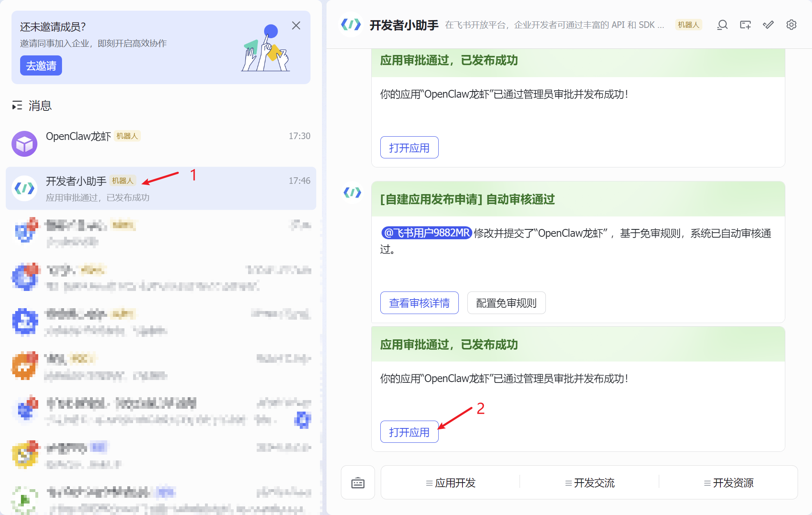Click the 去邀请 button
This screenshot has width=812, height=515.
(x=41, y=66)
